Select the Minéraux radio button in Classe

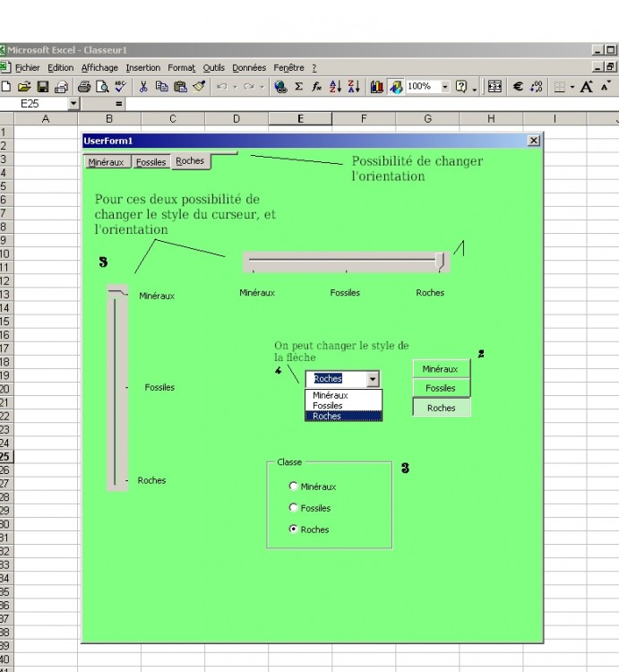coord(293,487)
